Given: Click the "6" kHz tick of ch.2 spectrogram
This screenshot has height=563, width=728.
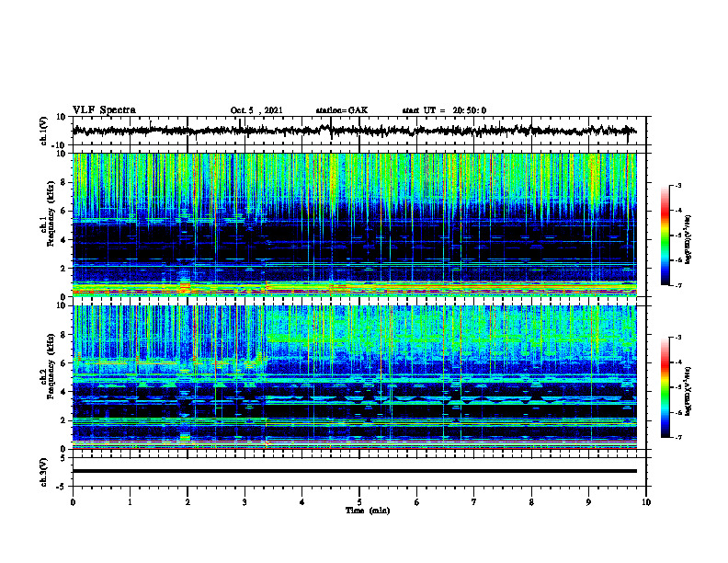Looking at the screenshot, I should (x=63, y=363).
